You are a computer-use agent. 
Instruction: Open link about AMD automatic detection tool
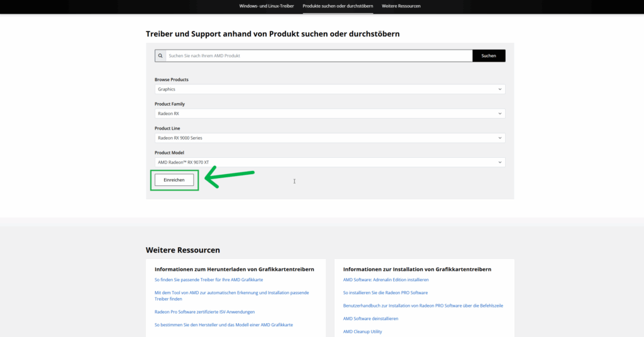[231, 296]
